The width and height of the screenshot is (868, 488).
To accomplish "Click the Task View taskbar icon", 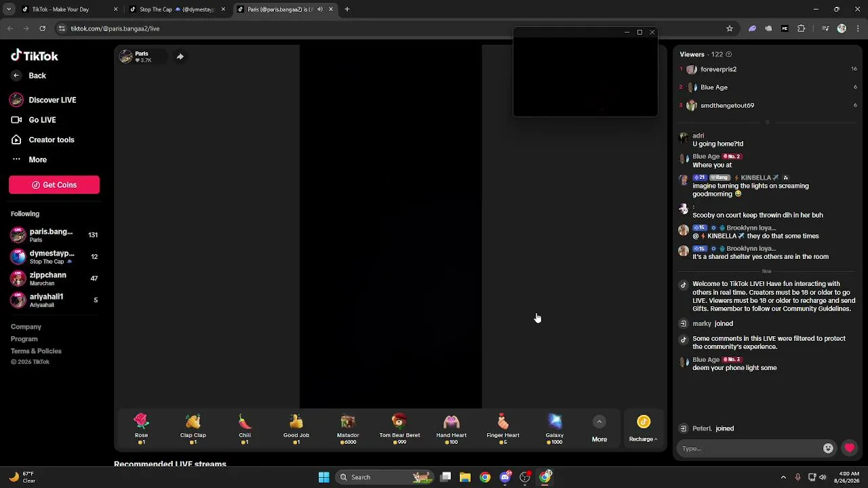I will pyautogui.click(x=446, y=477).
